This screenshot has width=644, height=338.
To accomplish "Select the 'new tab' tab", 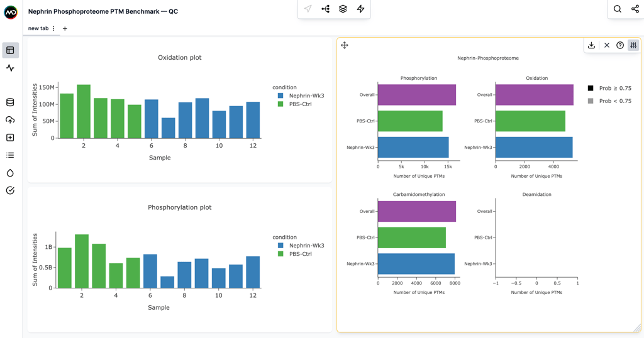I will (38, 28).
